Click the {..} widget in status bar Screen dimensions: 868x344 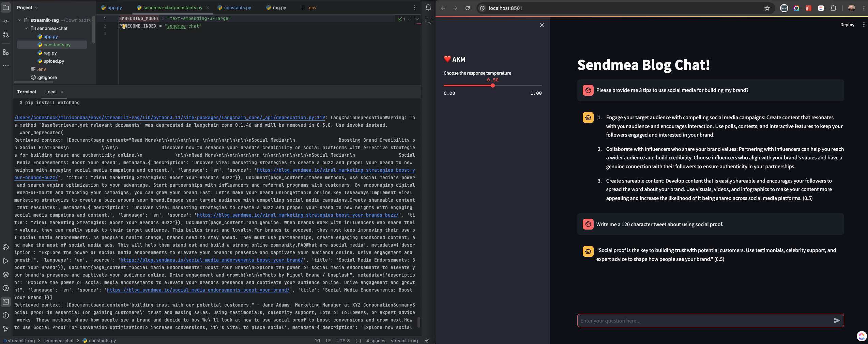click(x=358, y=341)
